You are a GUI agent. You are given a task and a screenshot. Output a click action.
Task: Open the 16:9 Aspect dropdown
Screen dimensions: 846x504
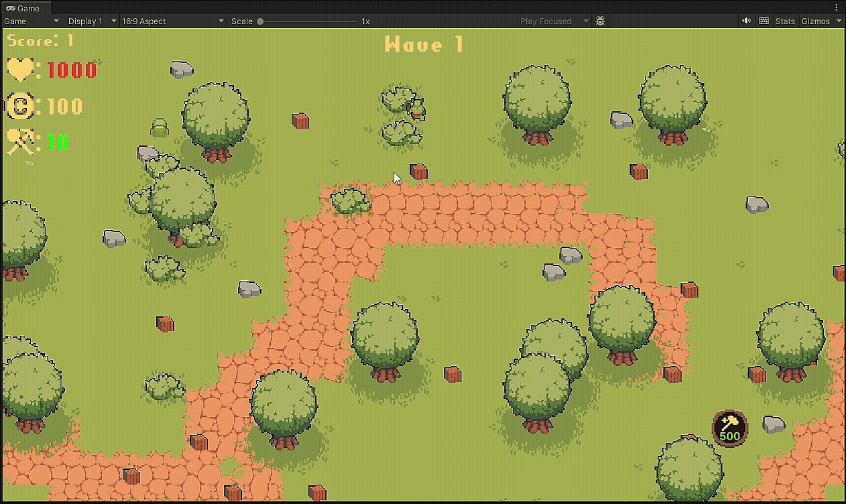tap(172, 21)
